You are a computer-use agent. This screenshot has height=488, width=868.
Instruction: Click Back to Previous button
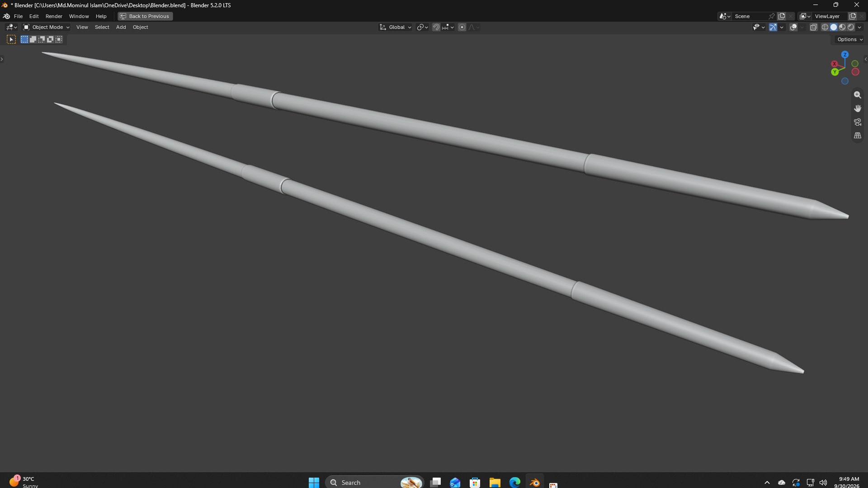point(145,16)
